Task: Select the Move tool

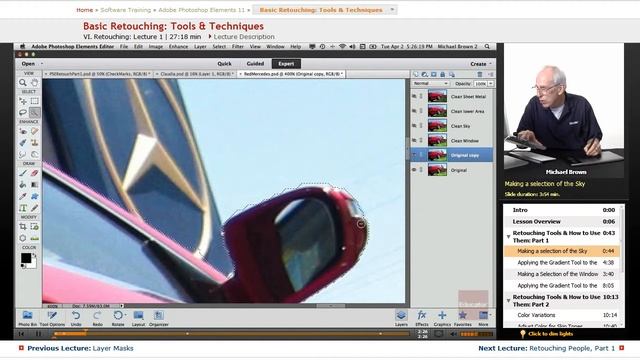Action: click(x=23, y=101)
